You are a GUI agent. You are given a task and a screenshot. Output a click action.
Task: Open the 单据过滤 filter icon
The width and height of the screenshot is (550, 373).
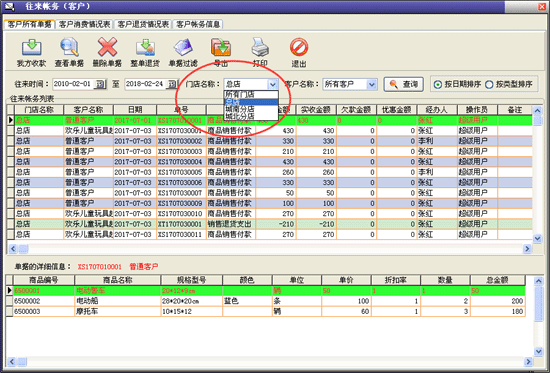[183, 47]
